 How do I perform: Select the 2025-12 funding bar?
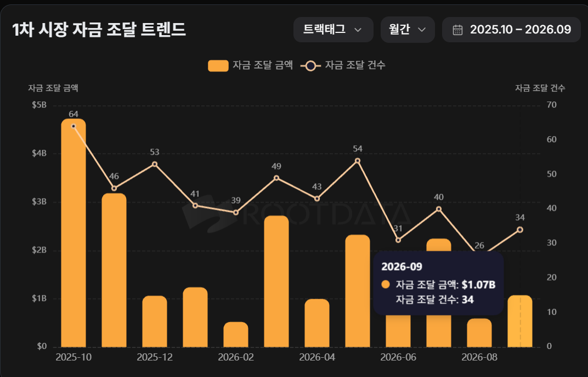point(155,322)
